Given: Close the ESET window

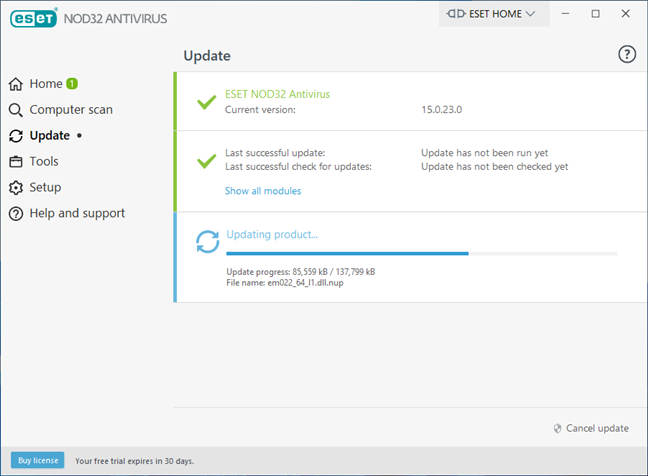Looking at the screenshot, I should pyautogui.click(x=626, y=14).
